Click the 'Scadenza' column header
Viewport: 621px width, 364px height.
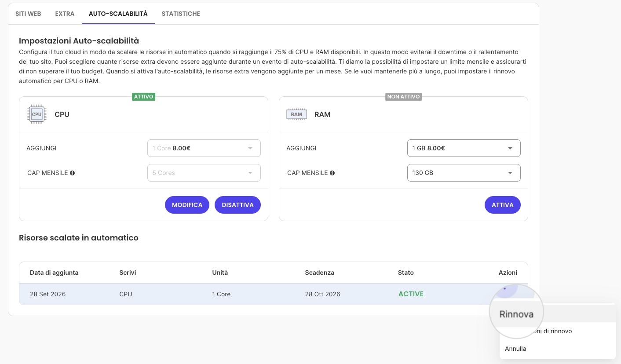click(319, 273)
